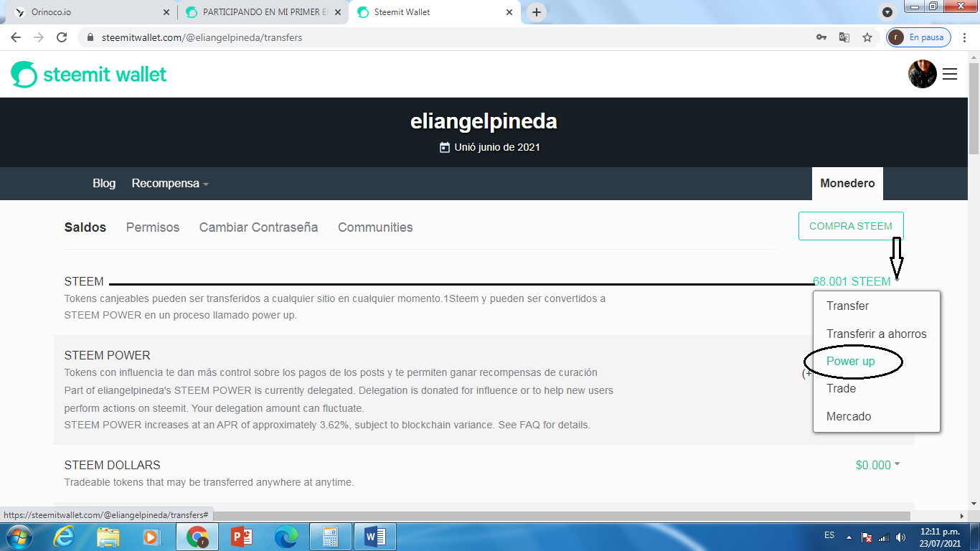Select the Monedero tab

click(x=847, y=184)
